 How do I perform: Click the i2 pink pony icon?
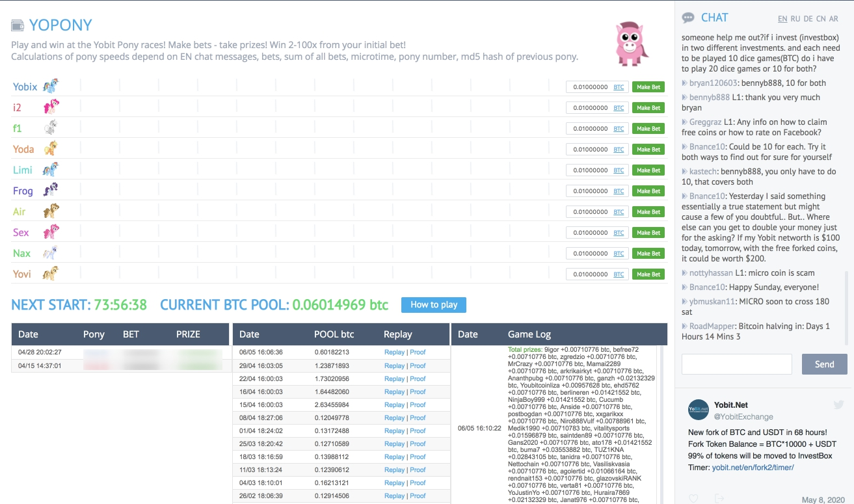point(50,107)
